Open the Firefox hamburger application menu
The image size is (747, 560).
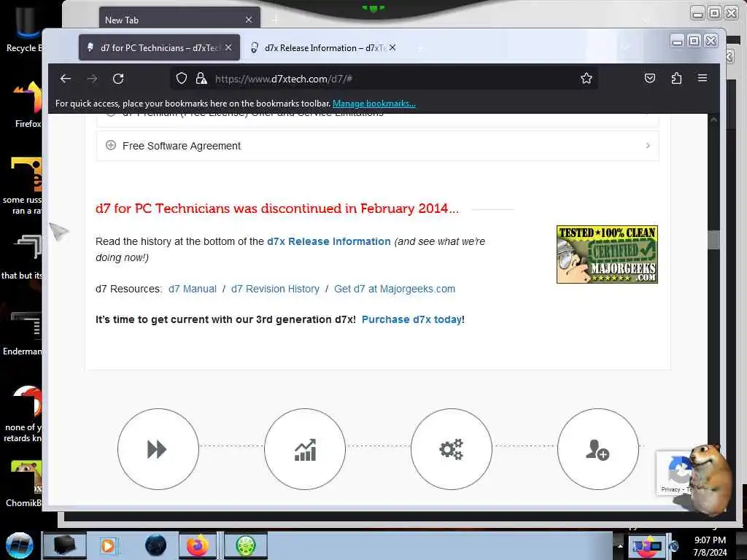coord(703,77)
